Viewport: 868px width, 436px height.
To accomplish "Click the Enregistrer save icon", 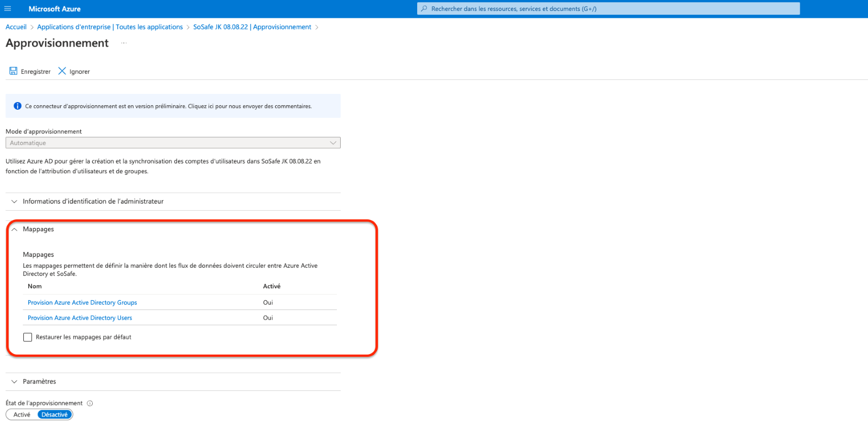I will coord(14,71).
